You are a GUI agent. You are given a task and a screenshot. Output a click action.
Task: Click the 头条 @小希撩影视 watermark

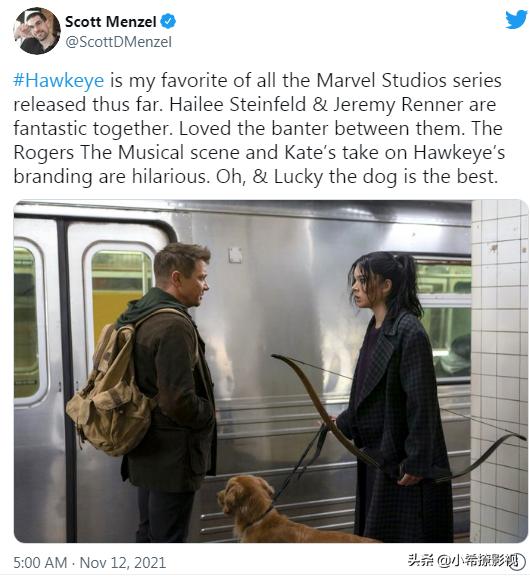[x=466, y=561]
